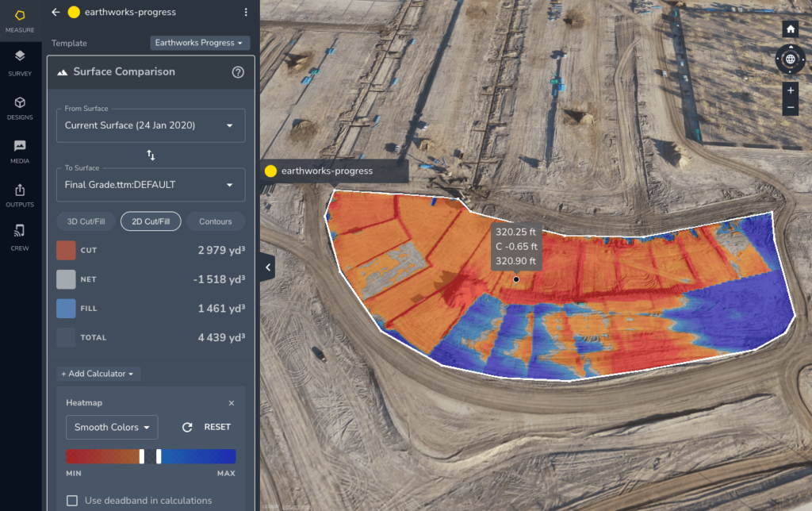Switch to 3D Cut/Fill view
This screenshot has height=511, width=812.
[86, 221]
